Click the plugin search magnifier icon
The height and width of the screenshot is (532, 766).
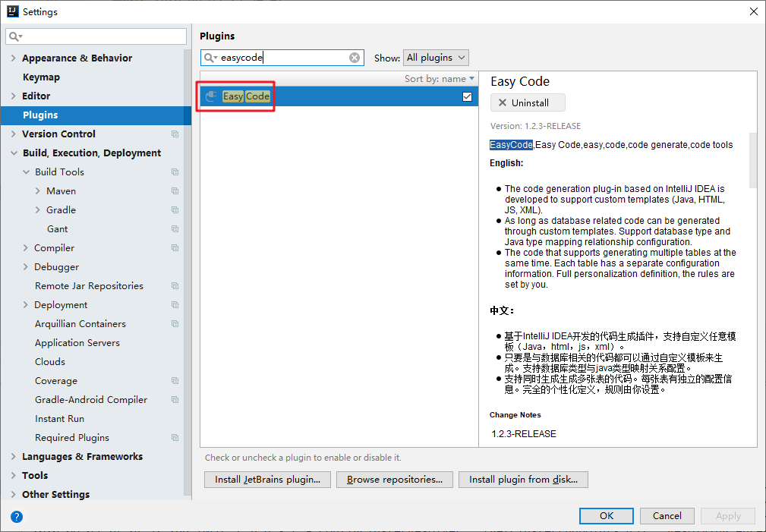pyautogui.click(x=210, y=58)
